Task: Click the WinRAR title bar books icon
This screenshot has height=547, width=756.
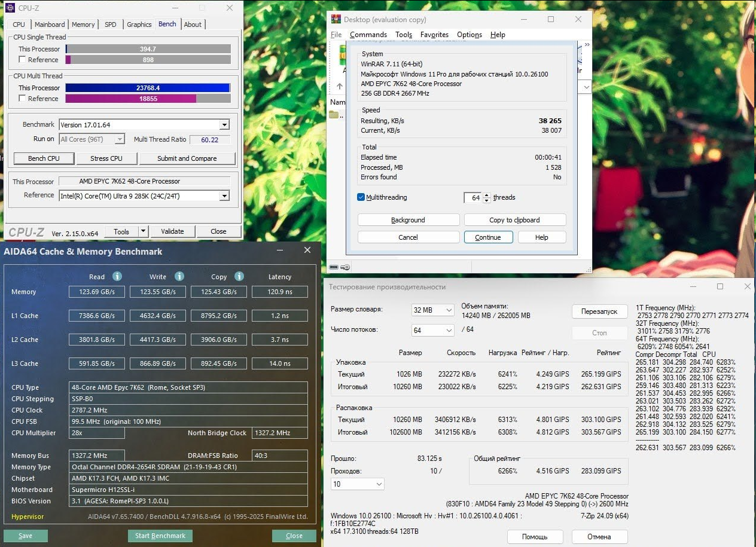Action: (x=336, y=19)
